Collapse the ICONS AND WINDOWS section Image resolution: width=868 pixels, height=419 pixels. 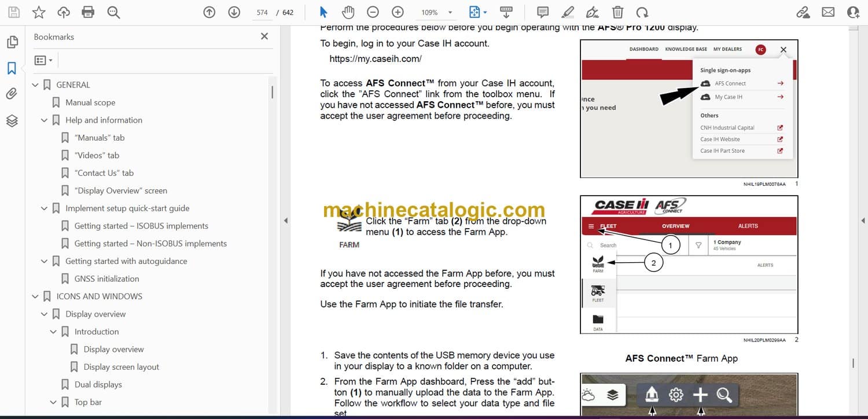click(x=35, y=296)
